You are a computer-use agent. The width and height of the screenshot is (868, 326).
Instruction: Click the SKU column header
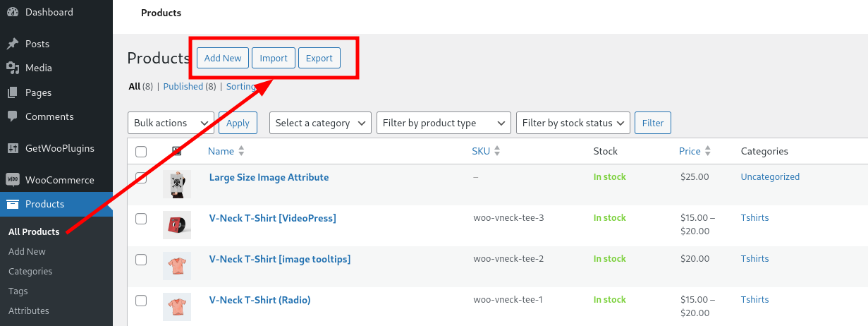(481, 151)
